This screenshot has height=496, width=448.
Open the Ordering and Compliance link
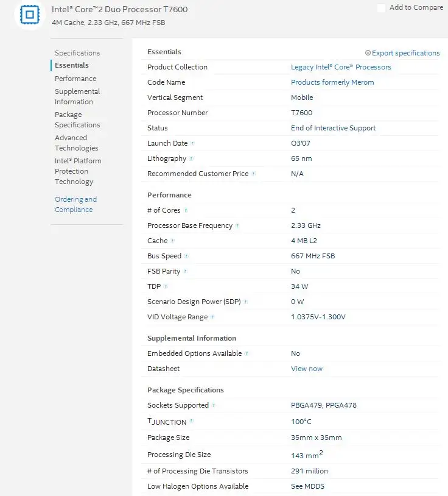click(x=75, y=205)
